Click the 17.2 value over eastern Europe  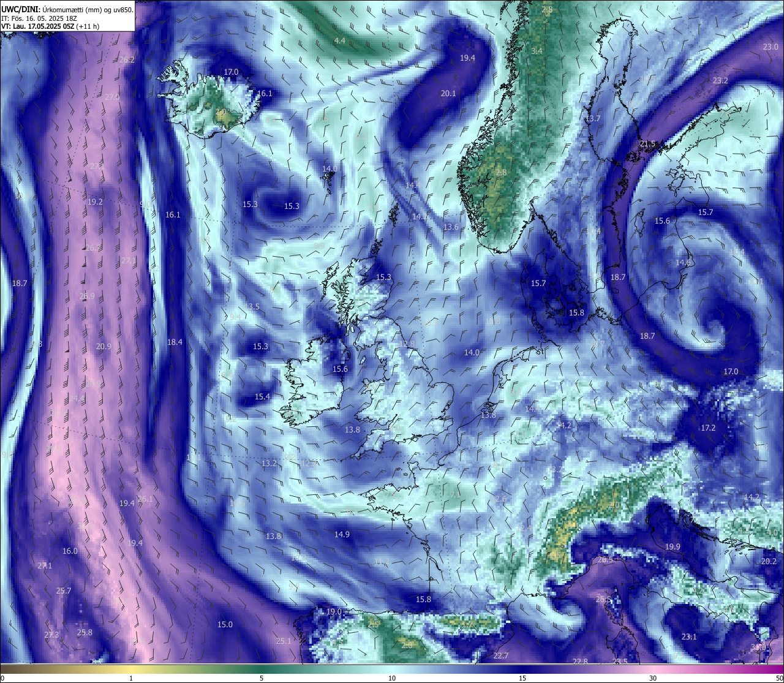[x=708, y=428]
